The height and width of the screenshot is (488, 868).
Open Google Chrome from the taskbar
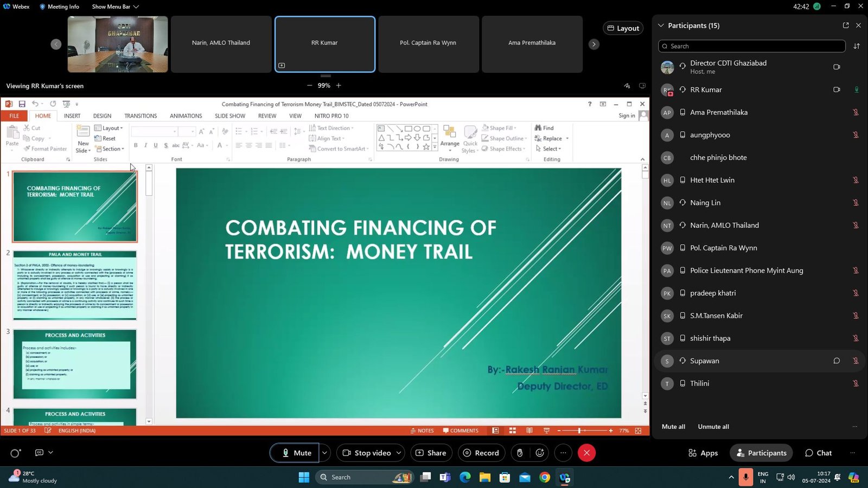pyautogui.click(x=545, y=477)
